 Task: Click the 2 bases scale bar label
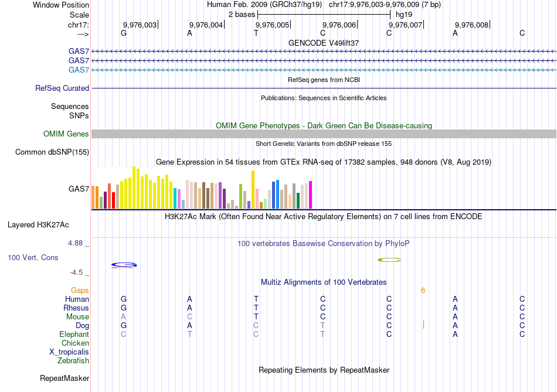(242, 15)
